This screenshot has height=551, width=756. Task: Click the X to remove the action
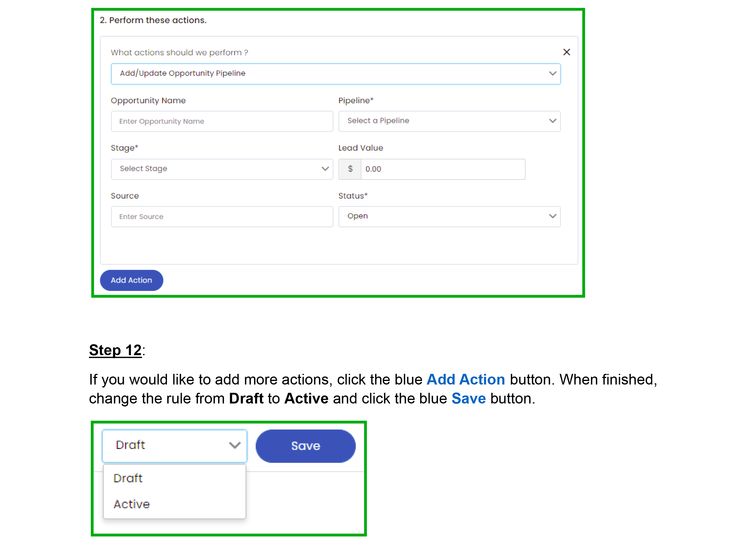(567, 52)
